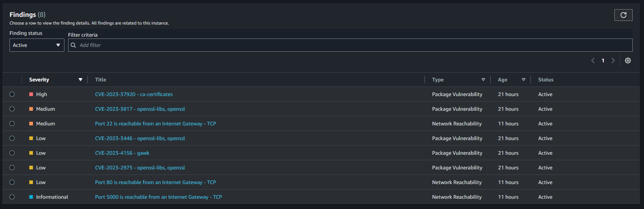Sort by Age column arrow

click(x=524, y=80)
